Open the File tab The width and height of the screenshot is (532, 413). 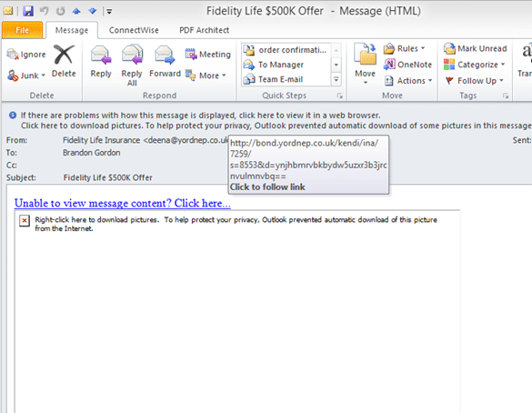[23, 30]
